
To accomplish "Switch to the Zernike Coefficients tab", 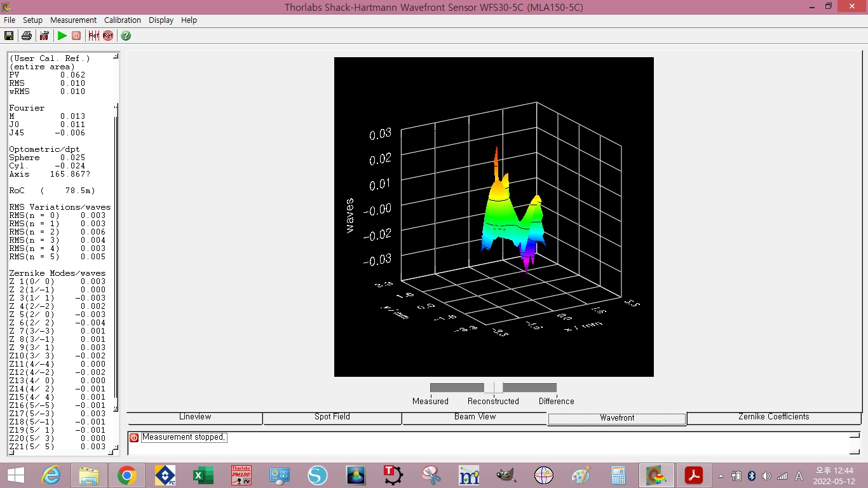I will pos(774,418).
